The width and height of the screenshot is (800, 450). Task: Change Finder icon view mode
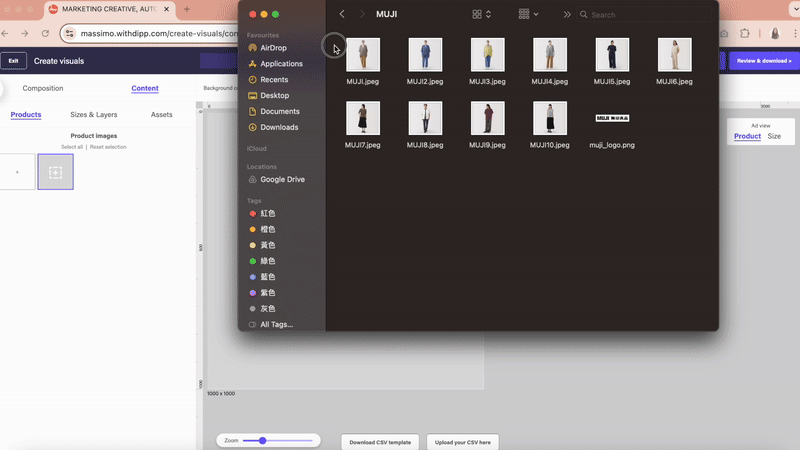(x=482, y=14)
